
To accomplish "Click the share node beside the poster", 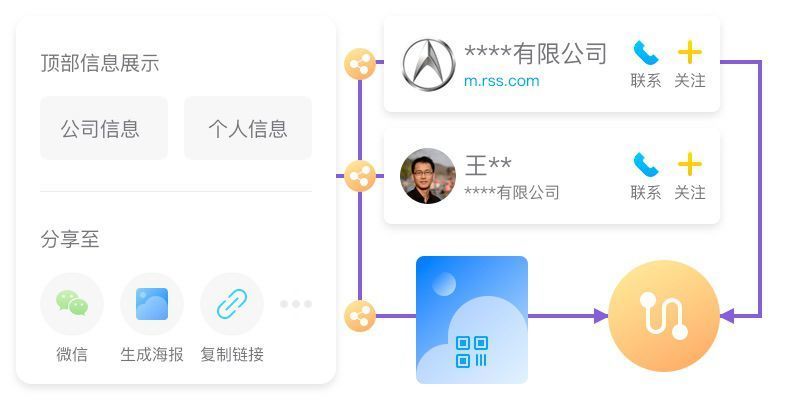I will point(360,316).
